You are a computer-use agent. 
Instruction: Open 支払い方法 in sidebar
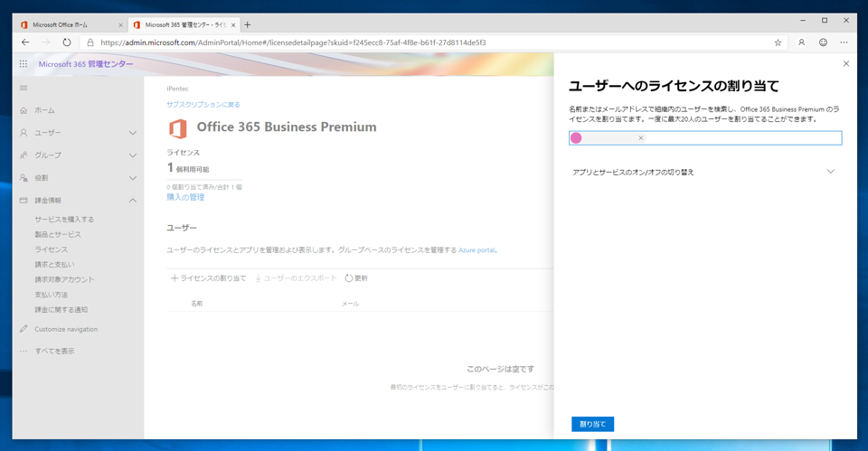pos(51,295)
